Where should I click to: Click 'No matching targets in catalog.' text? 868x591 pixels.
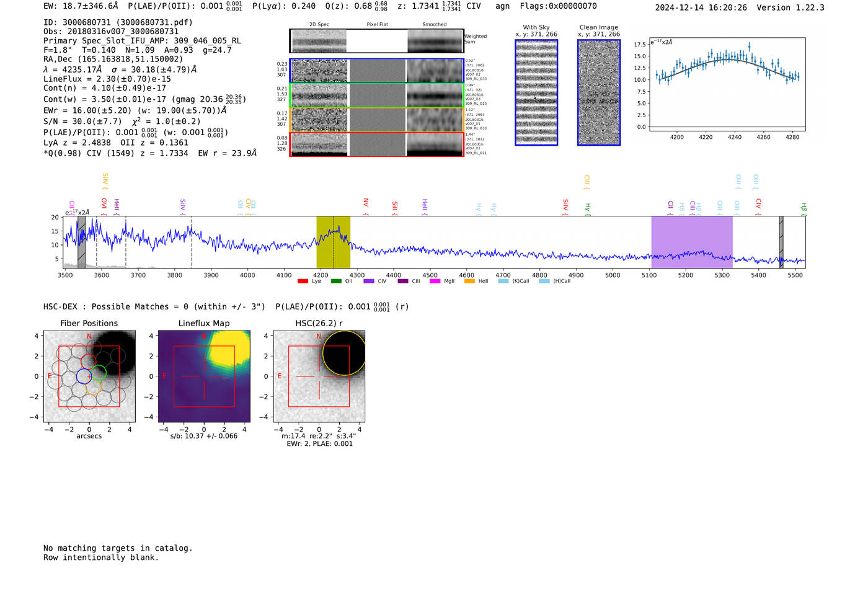pyautogui.click(x=118, y=548)
